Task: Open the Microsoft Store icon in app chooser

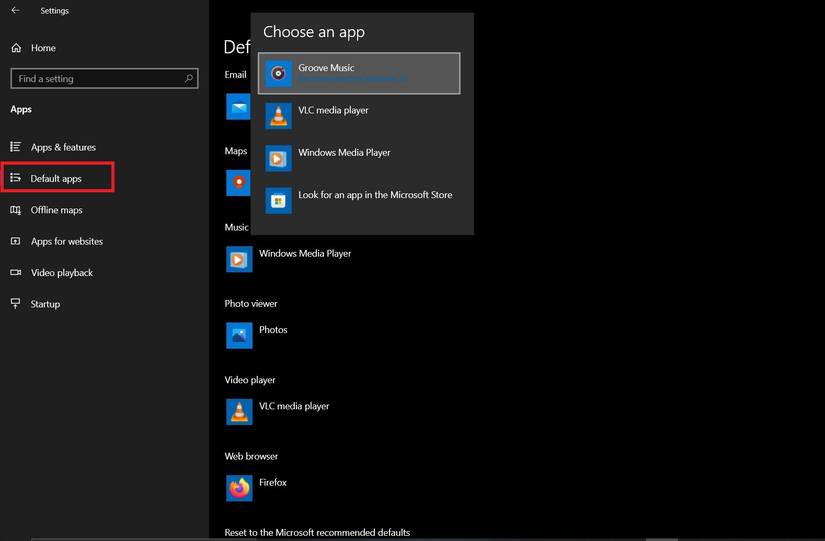Action: pyautogui.click(x=279, y=200)
